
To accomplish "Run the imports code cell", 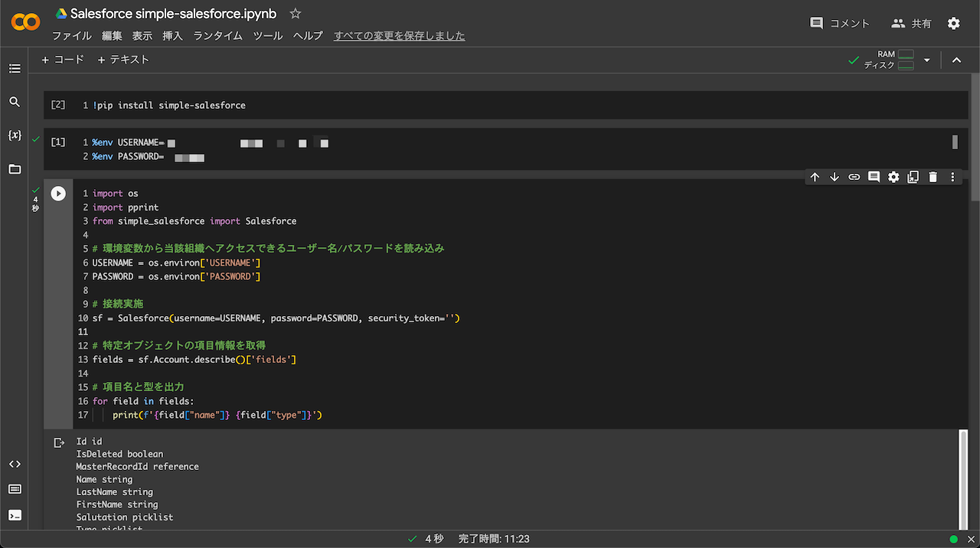I will (58, 193).
